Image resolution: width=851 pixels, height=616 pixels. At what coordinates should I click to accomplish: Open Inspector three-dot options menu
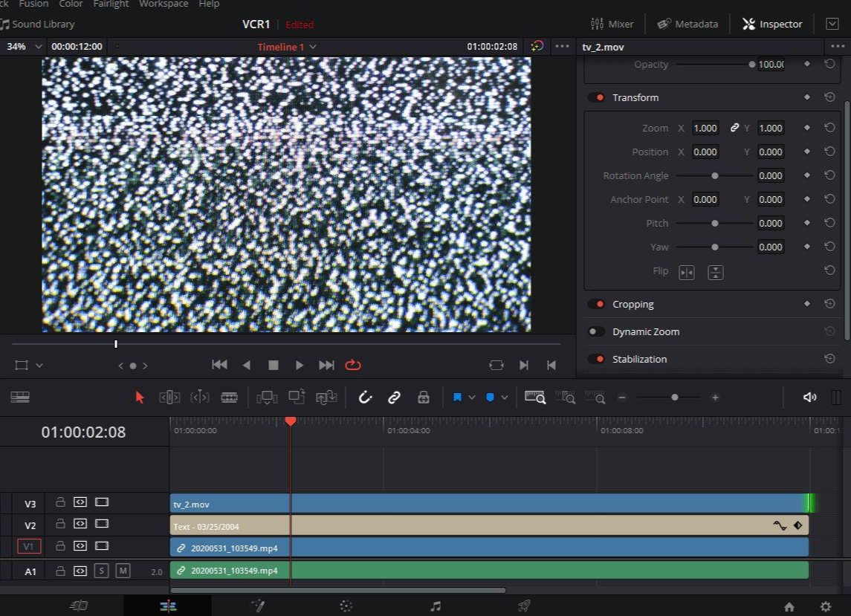838,46
